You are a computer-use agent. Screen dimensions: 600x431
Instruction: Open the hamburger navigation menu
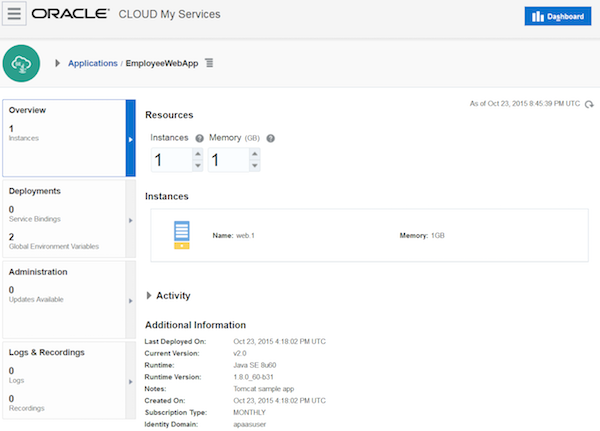click(x=16, y=16)
